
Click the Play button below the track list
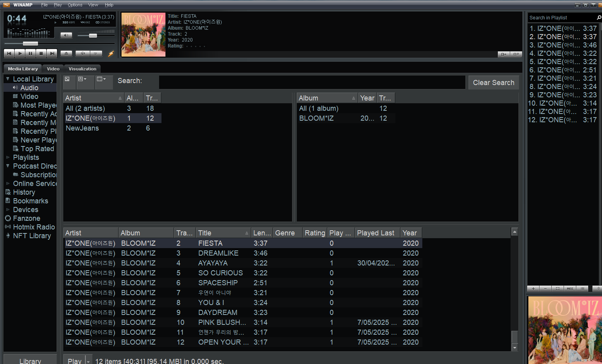pos(74,360)
